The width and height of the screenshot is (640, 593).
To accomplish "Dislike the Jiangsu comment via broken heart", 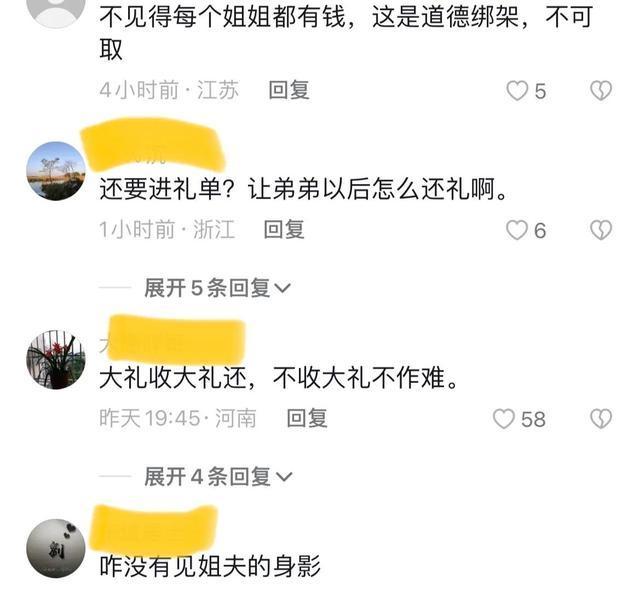I will [x=601, y=91].
